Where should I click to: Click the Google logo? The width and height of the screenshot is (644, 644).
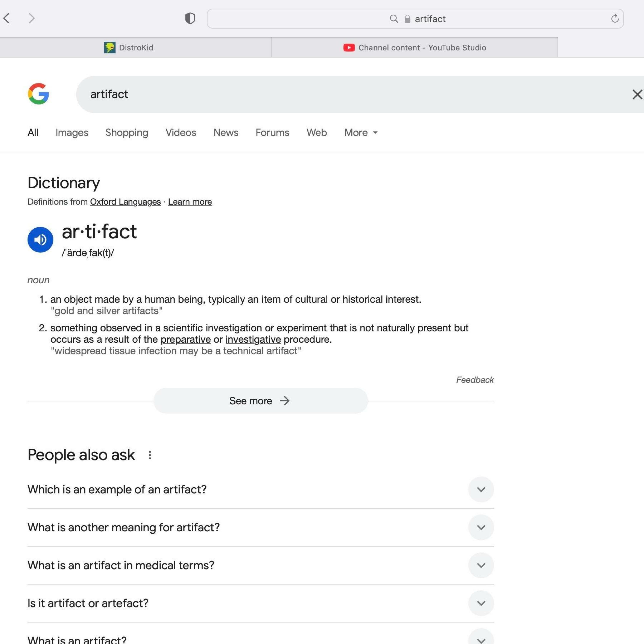(x=38, y=94)
